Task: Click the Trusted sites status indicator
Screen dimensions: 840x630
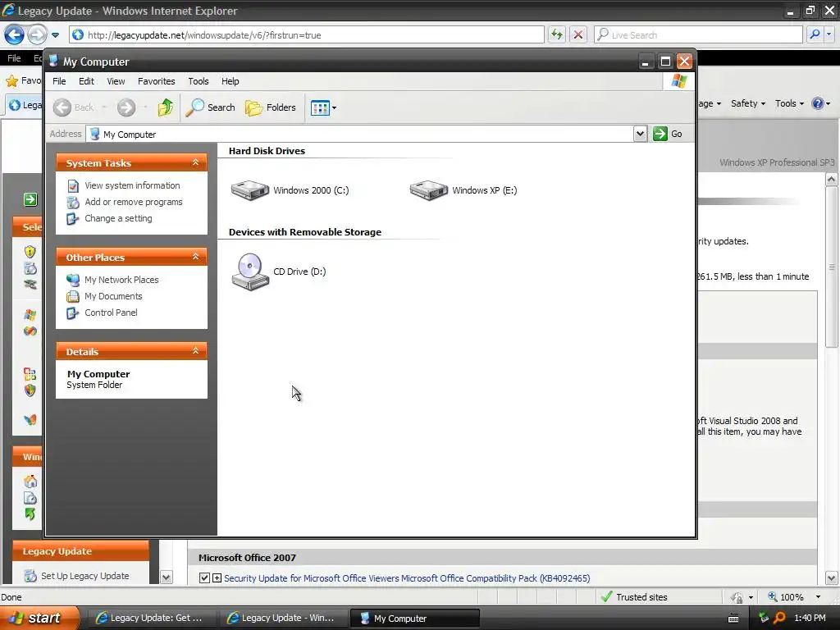Action: pos(635,597)
